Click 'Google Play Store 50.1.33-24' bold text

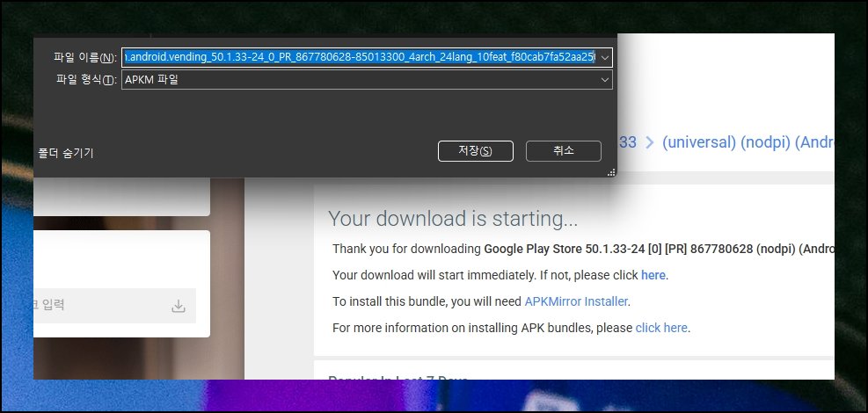point(565,249)
